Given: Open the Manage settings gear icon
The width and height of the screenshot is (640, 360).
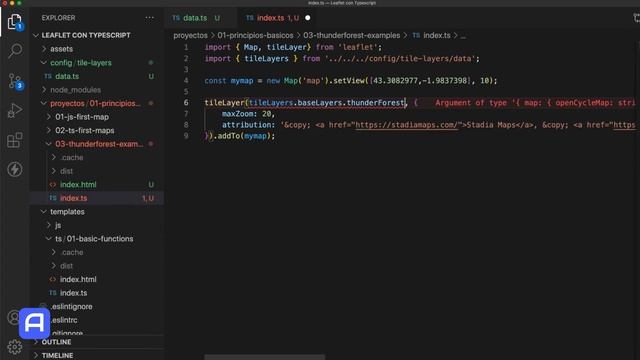Looking at the screenshot, I should (x=15, y=347).
